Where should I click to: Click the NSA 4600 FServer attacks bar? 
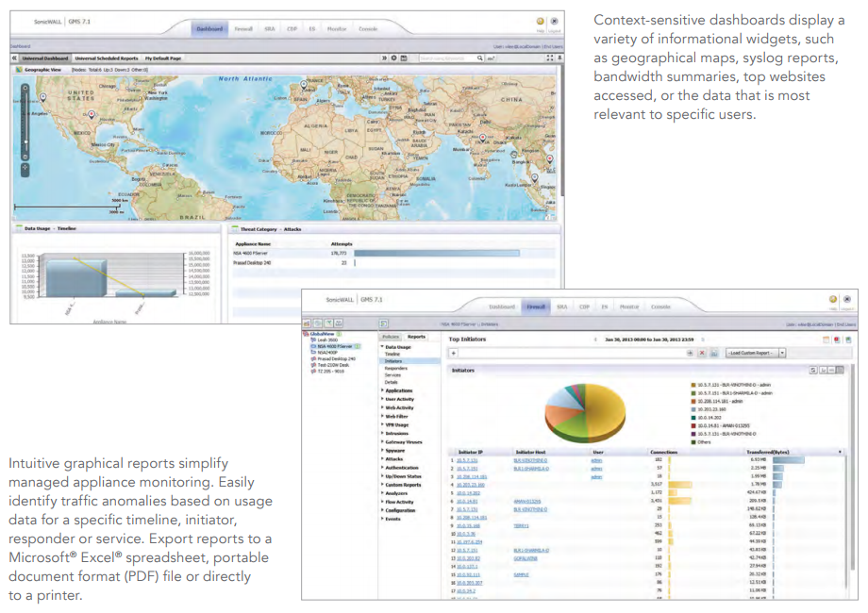437,254
